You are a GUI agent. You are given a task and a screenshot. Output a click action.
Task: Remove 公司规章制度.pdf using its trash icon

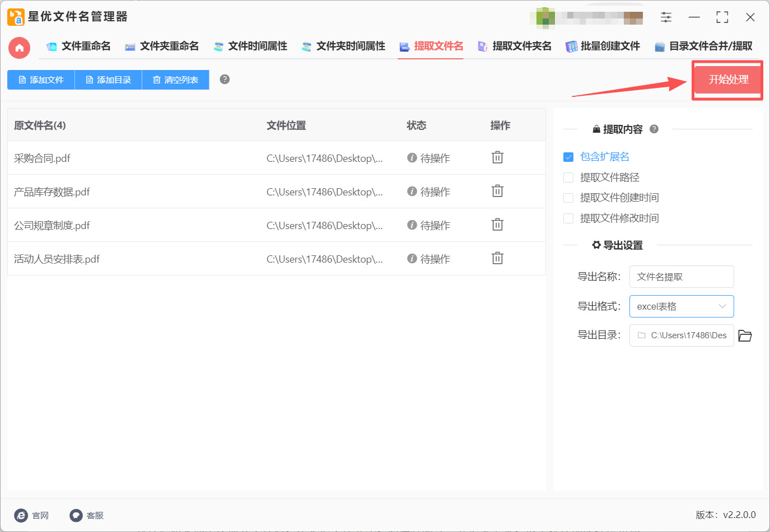pos(497,225)
